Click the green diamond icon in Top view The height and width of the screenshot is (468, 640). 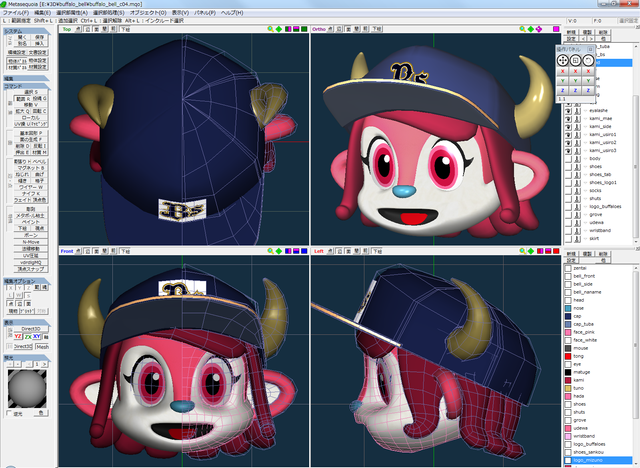click(279, 29)
